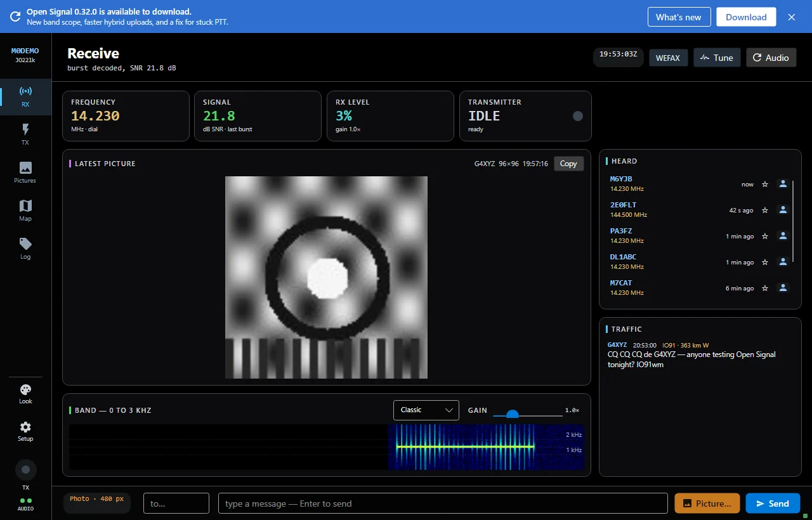The height and width of the screenshot is (520, 812).
Task: Click the received picture thumbnail
Action: 326,277
